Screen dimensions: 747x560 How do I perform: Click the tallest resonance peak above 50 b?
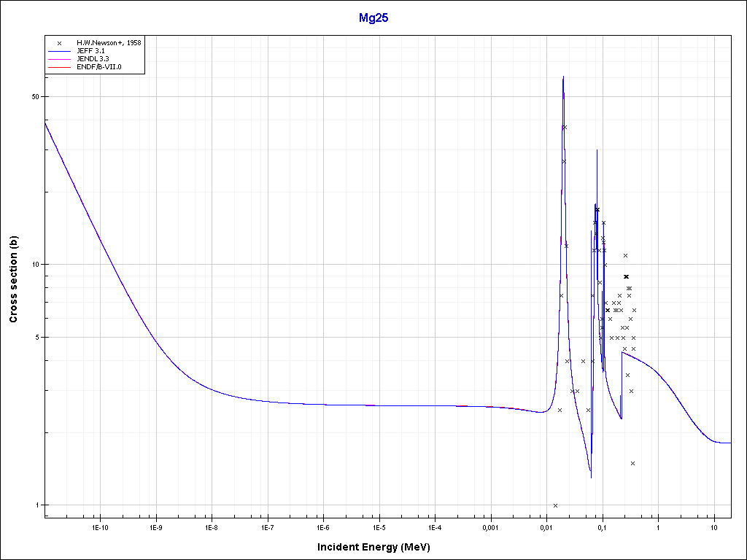click(x=563, y=77)
